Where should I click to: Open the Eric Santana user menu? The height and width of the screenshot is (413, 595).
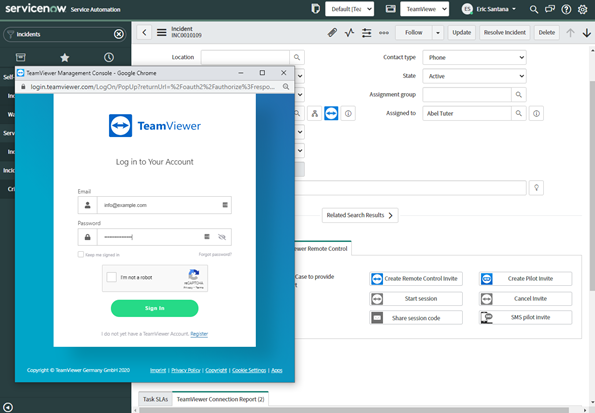(x=489, y=9)
